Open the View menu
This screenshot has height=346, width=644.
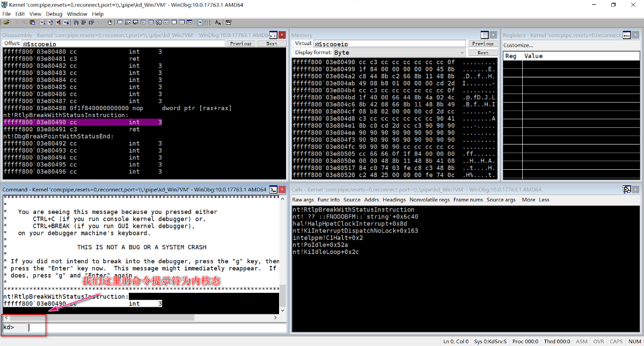35,13
